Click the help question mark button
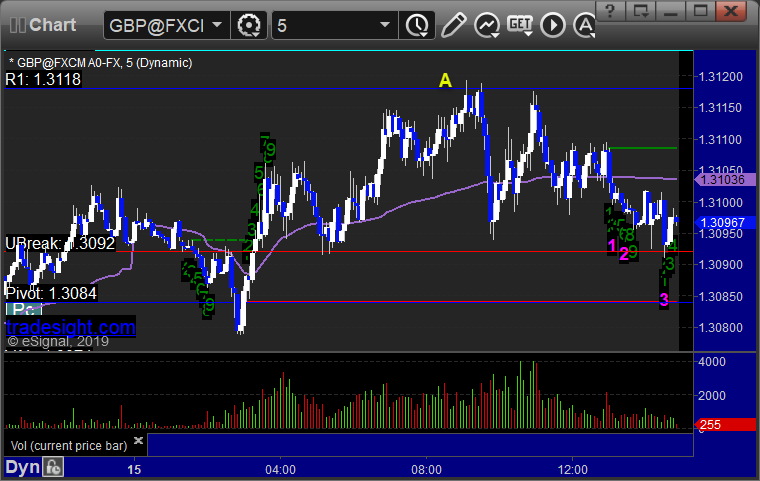 coord(610,10)
